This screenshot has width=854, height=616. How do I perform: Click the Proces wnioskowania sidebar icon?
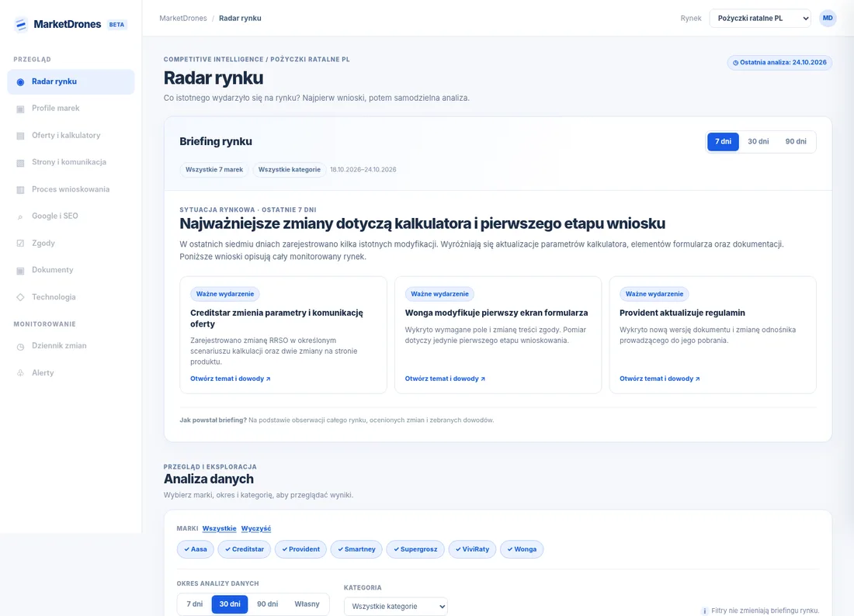point(20,189)
